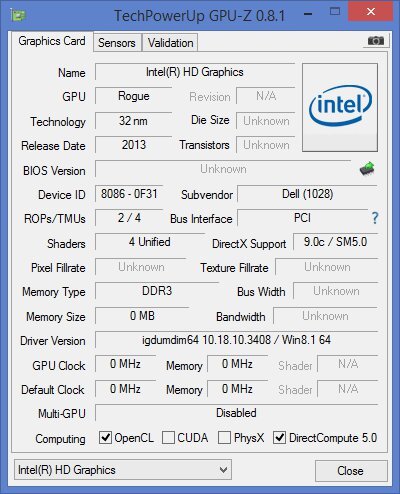Image resolution: width=400 pixels, height=494 pixels.
Task: Click the Default Clock row Shader N/A field
Action: [x=348, y=389]
